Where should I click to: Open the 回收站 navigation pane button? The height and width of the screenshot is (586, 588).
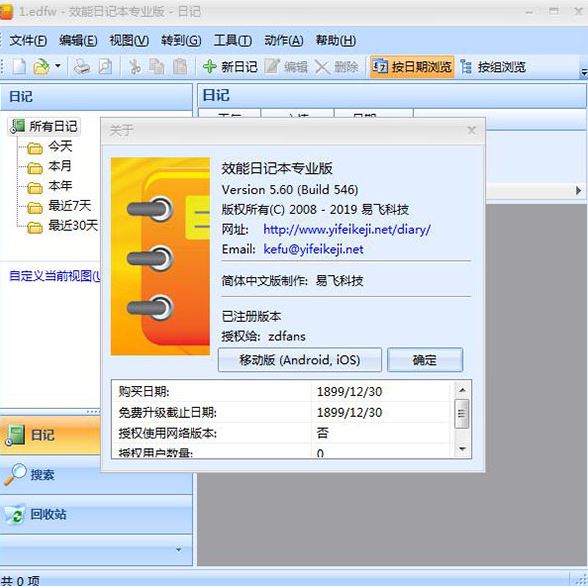96,514
